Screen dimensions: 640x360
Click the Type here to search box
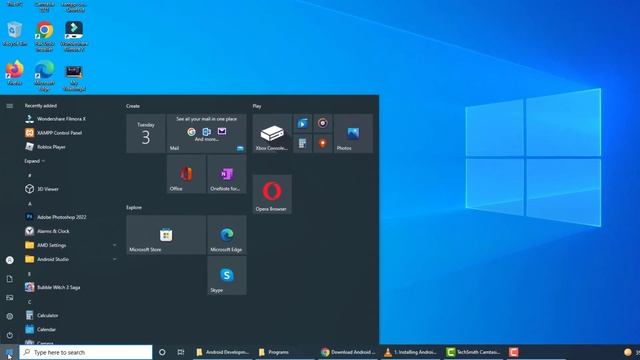86,352
